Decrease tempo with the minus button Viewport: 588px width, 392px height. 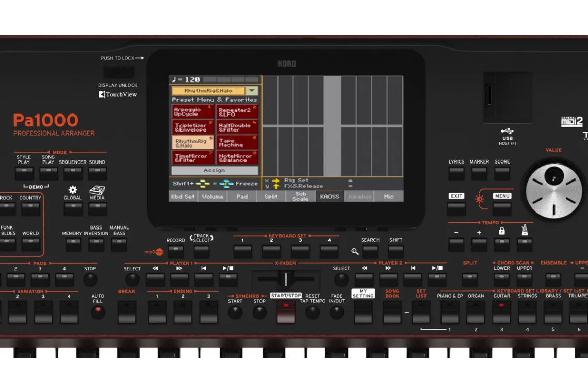pyautogui.click(x=456, y=245)
